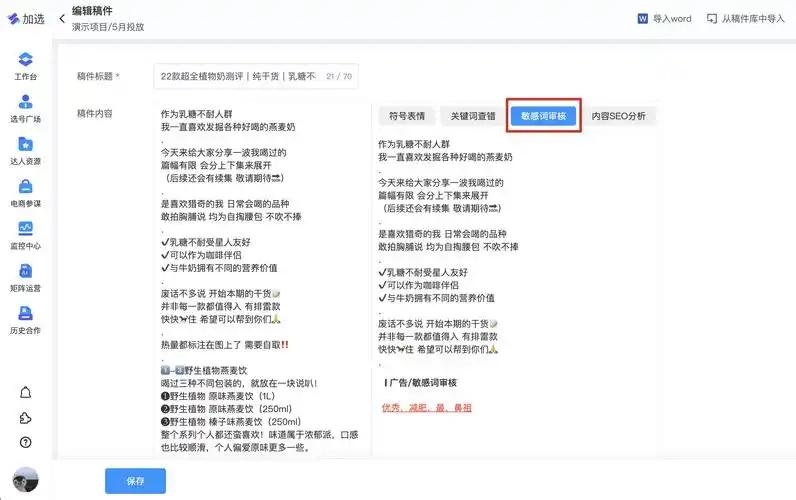796x500 pixels.
Task: Open the help question mark icon
Action: pos(26,442)
